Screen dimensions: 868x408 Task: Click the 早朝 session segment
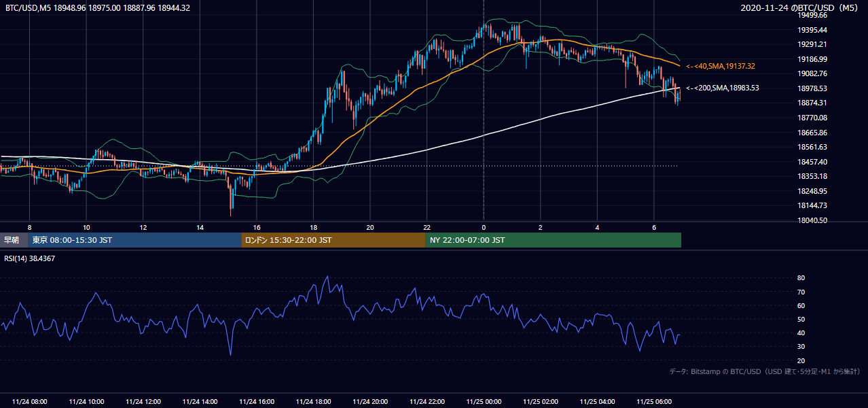(14, 240)
